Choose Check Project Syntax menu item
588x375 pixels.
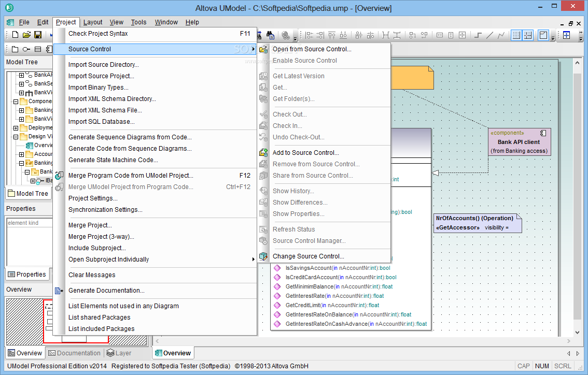click(155, 34)
